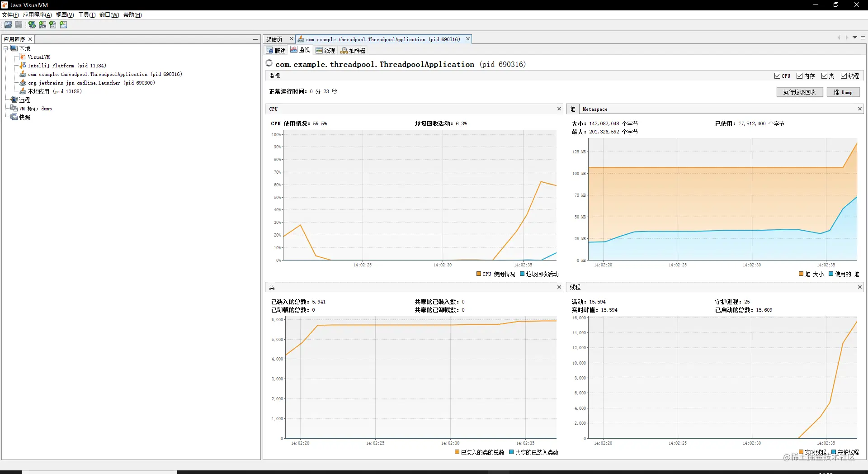Click the VisualVM app icon in tree
Screen dimensions: 868x474
[x=23, y=57]
